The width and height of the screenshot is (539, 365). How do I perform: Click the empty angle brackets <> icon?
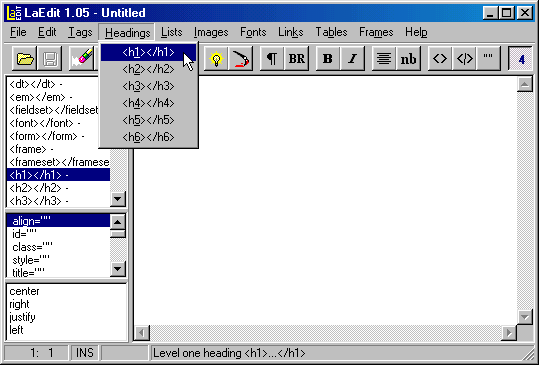coord(440,59)
